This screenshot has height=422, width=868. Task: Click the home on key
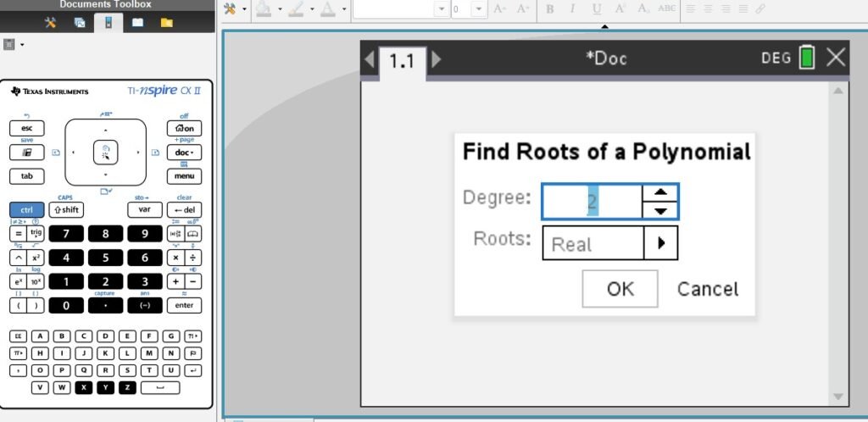pyautogui.click(x=184, y=128)
